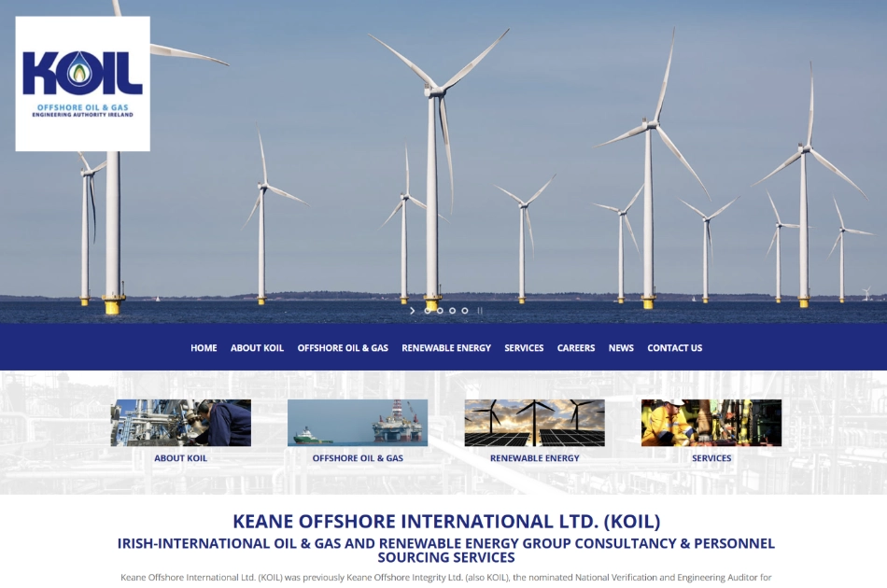Click the solar panels and turbines thumbnail
887x588 pixels.
click(x=535, y=423)
